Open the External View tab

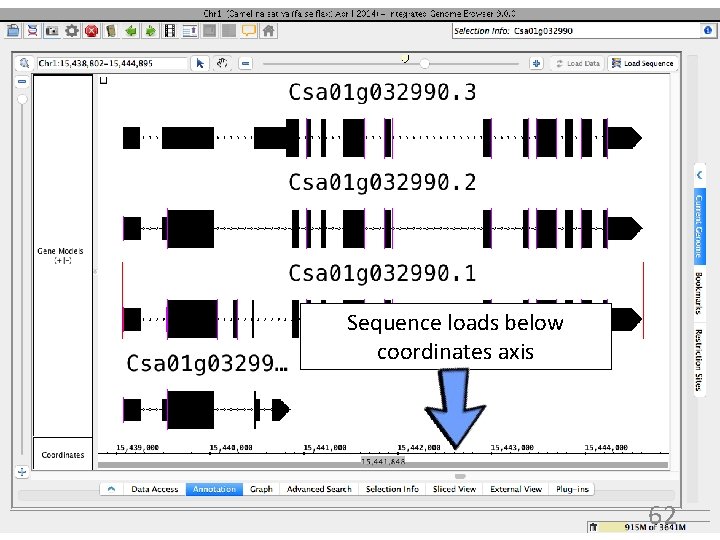(516, 489)
